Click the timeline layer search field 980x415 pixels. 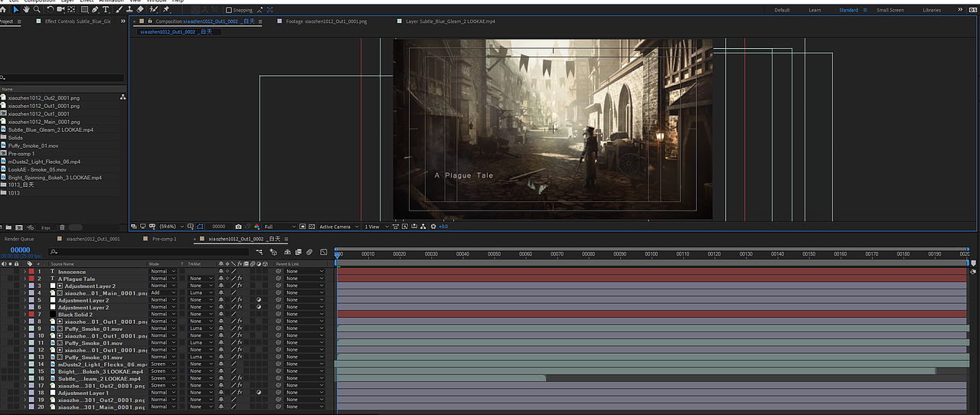point(149,252)
